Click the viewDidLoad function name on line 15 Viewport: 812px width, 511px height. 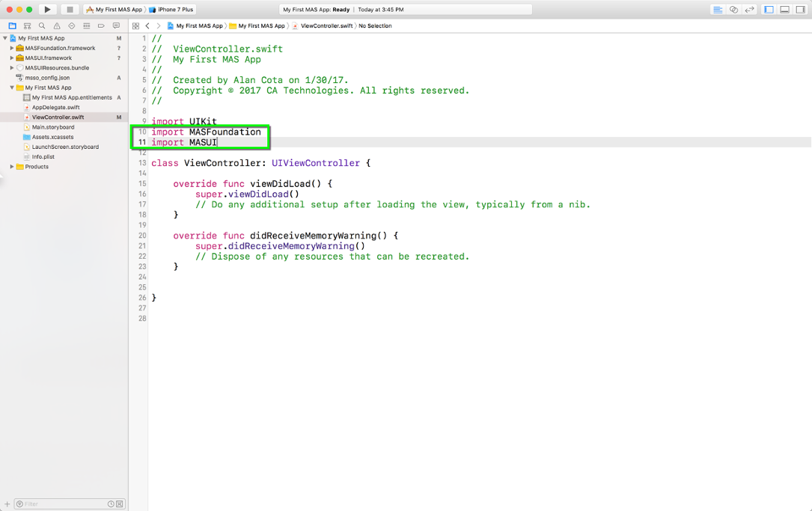pyautogui.click(x=280, y=184)
